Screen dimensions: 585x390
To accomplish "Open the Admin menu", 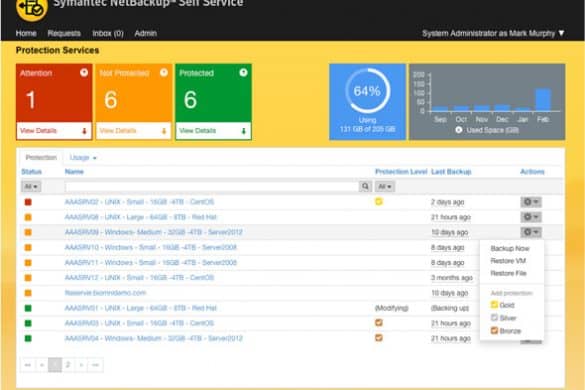I will coord(146,33).
